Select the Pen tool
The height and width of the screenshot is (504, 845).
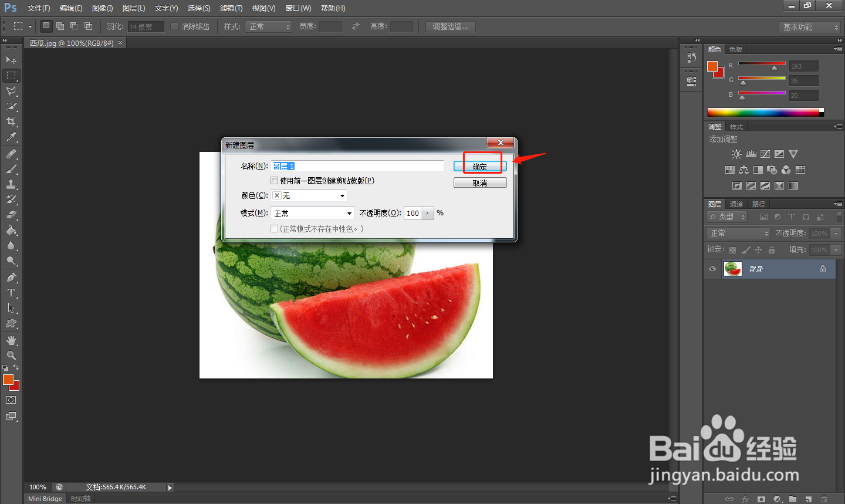tap(11, 278)
